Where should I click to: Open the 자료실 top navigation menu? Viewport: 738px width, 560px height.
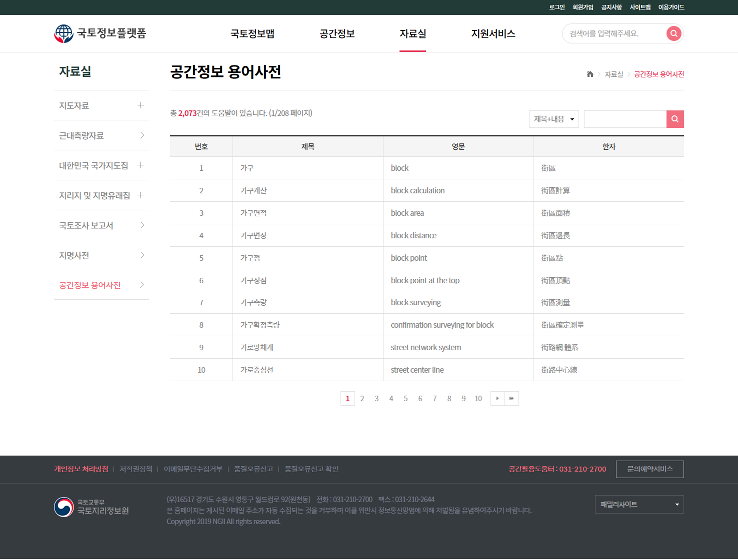click(x=412, y=33)
